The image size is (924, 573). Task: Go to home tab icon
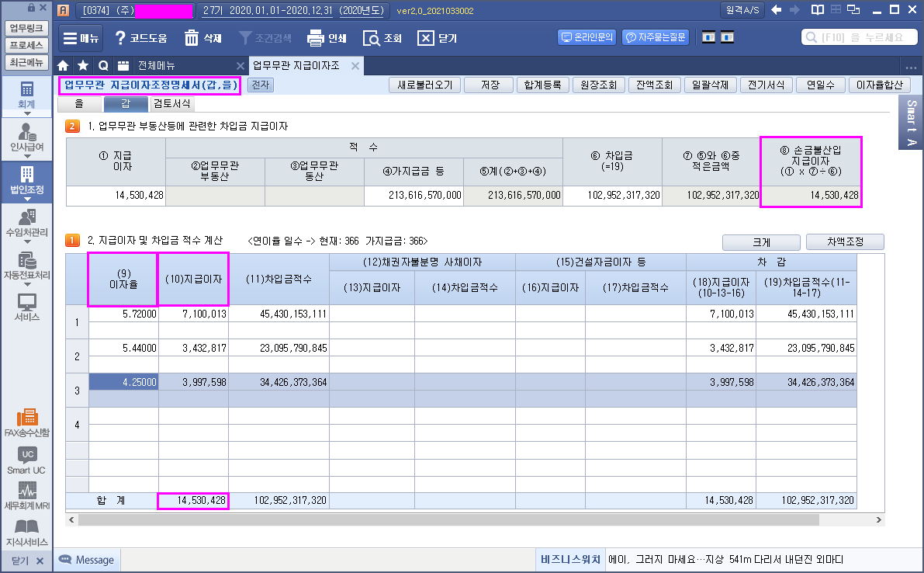[64, 65]
